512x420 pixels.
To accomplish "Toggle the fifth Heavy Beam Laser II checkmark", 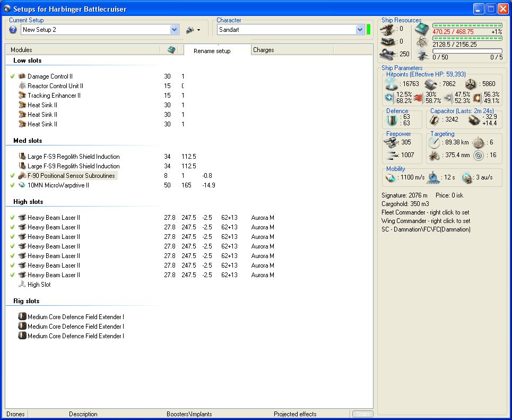I will click(12, 255).
